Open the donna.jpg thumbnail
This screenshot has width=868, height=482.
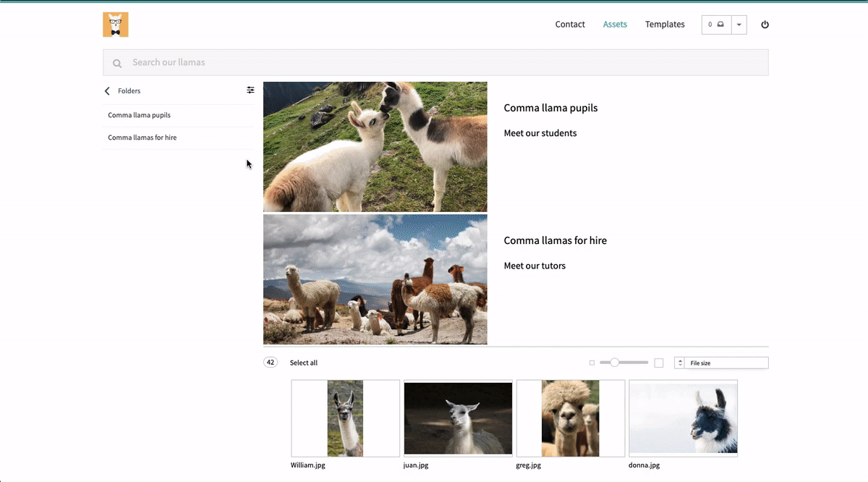pyautogui.click(x=683, y=418)
